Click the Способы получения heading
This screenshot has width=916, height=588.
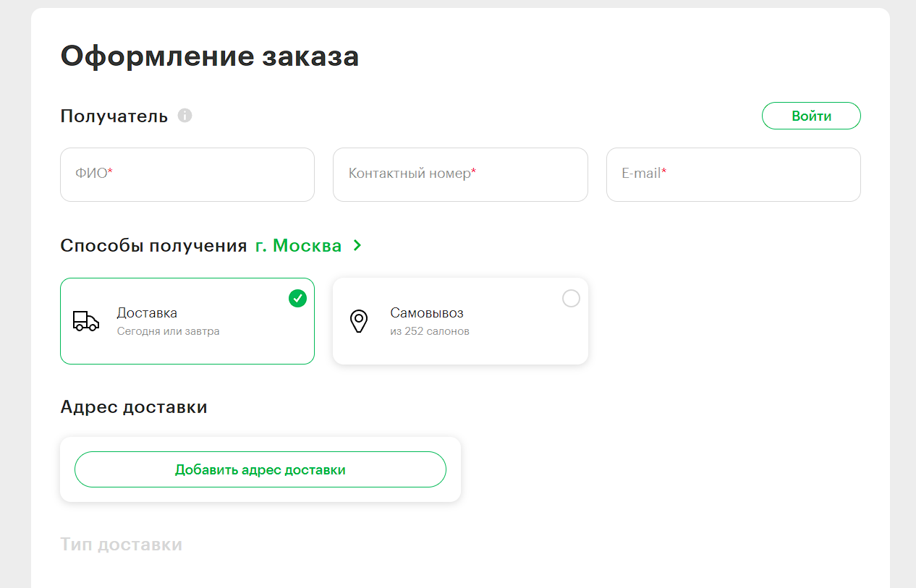tap(153, 246)
